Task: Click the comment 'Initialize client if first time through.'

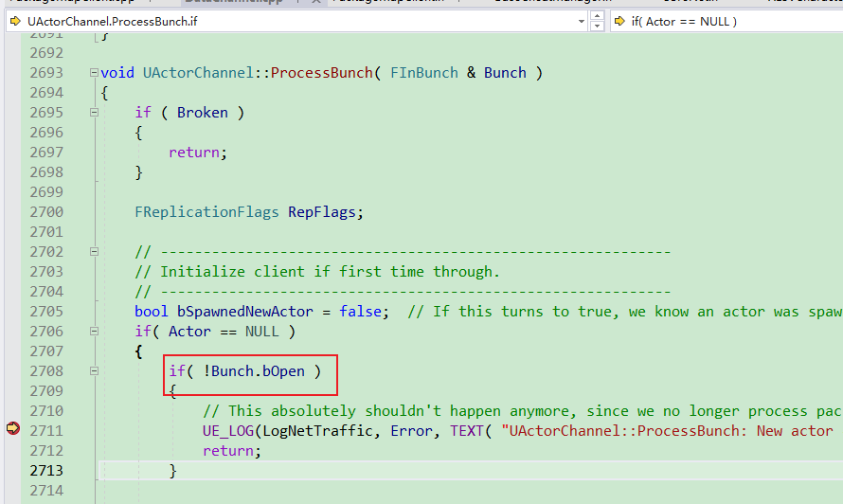Action: (331, 272)
